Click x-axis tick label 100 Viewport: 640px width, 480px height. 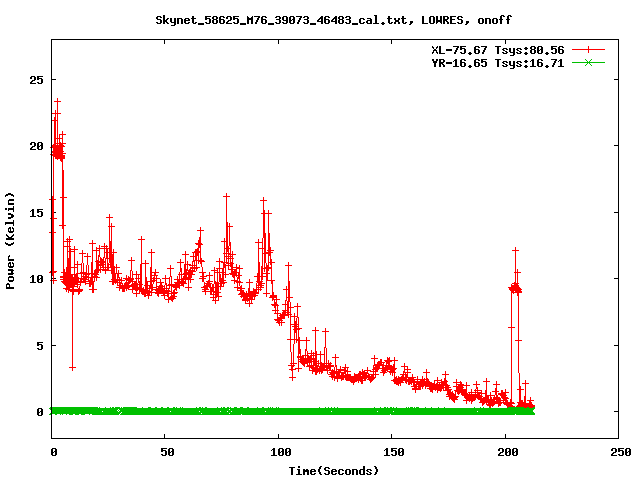pos(280,452)
